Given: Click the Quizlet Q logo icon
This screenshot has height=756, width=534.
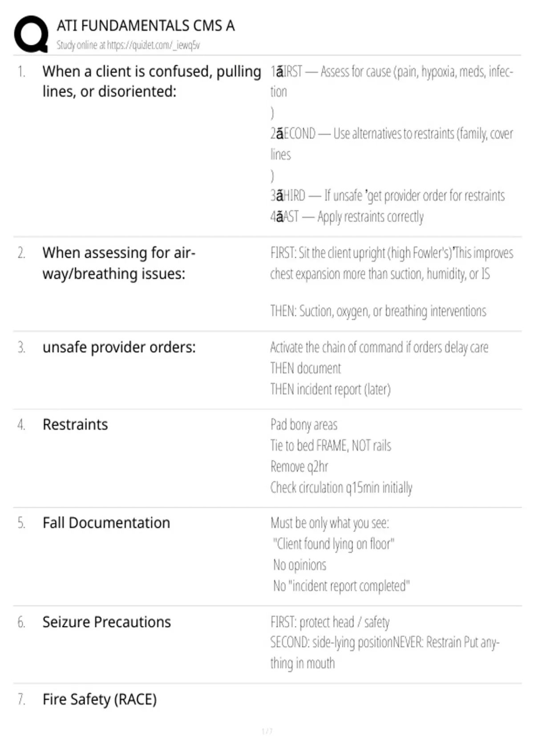Looking at the screenshot, I should 31,34.
